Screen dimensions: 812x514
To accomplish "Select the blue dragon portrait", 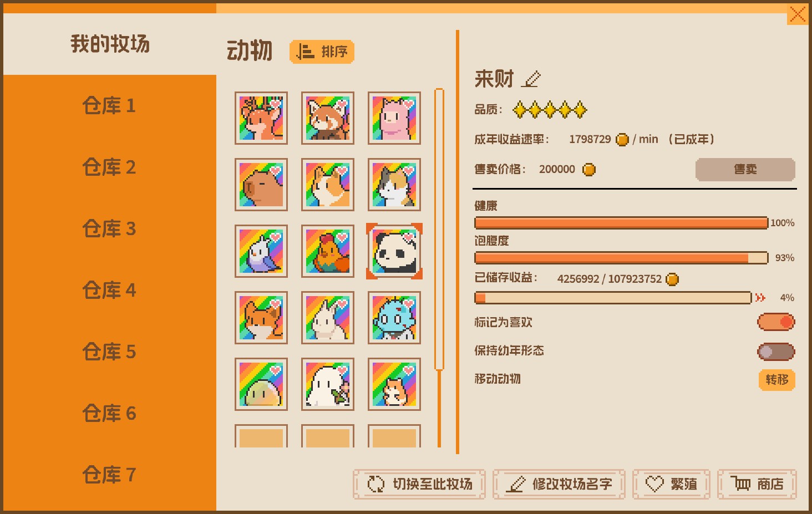I will click(x=394, y=318).
